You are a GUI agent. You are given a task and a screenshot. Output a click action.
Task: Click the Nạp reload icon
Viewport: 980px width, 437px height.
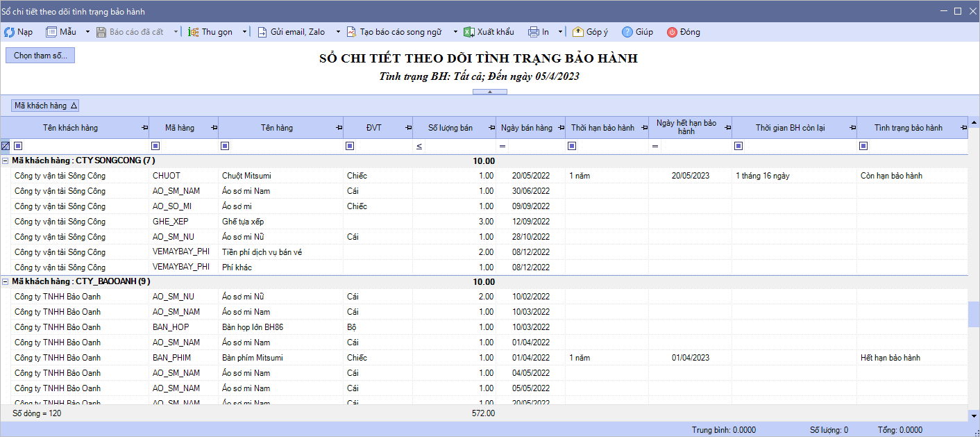(10, 32)
